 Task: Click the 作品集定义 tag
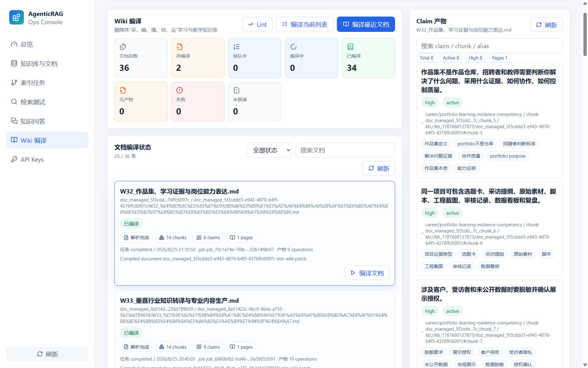click(436, 144)
